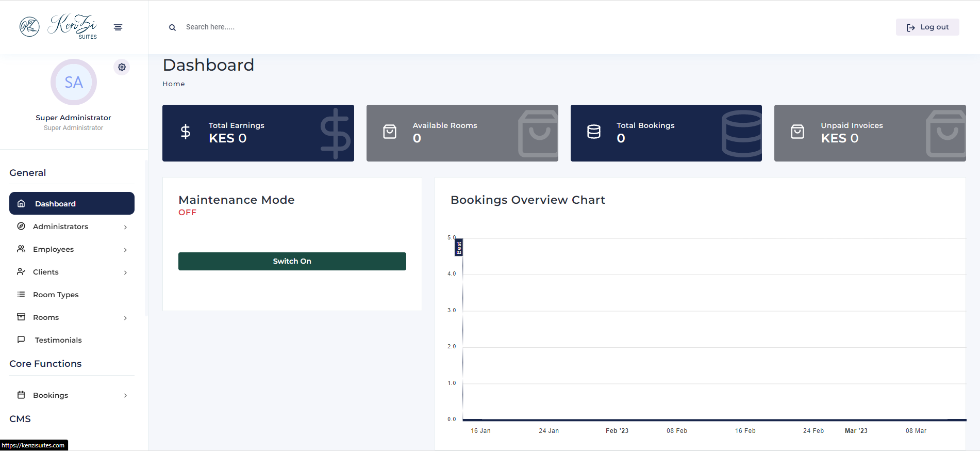This screenshot has width=980, height=451.
Task: Open the Employees menu item
Action: pos(72,249)
